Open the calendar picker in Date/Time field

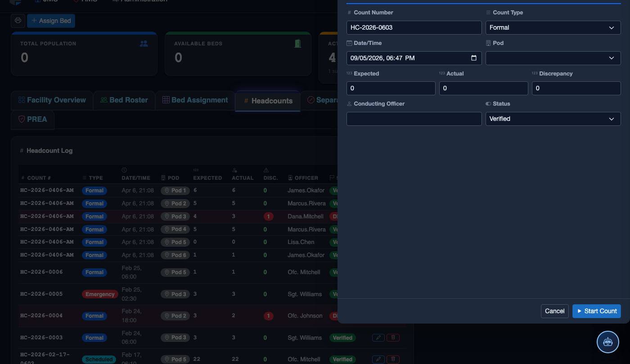tap(473, 58)
